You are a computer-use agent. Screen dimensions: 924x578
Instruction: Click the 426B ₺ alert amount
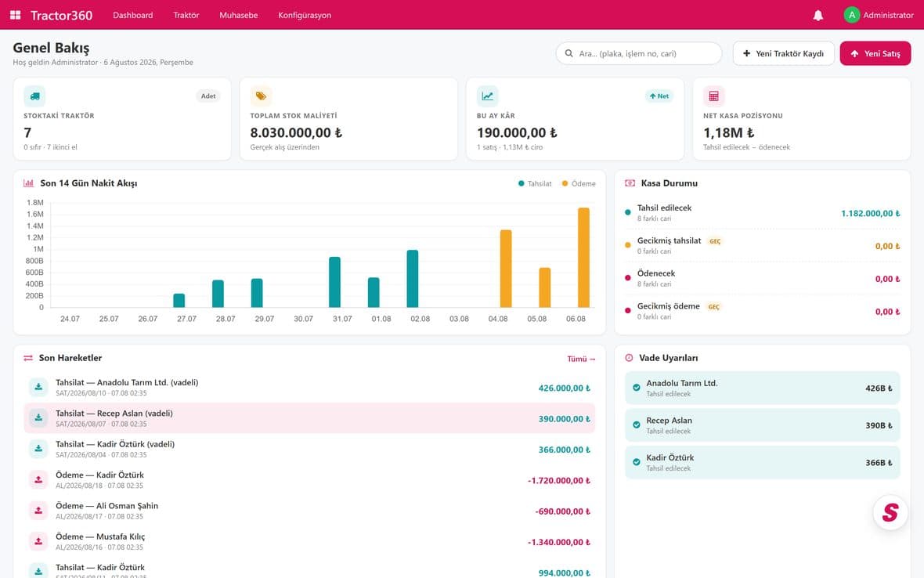(879, 388)
